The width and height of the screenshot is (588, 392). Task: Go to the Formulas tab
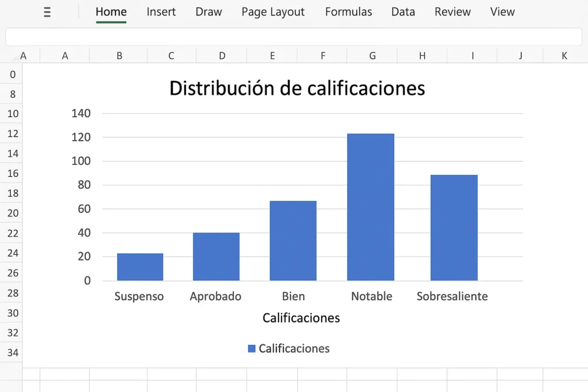coord(348,12)
